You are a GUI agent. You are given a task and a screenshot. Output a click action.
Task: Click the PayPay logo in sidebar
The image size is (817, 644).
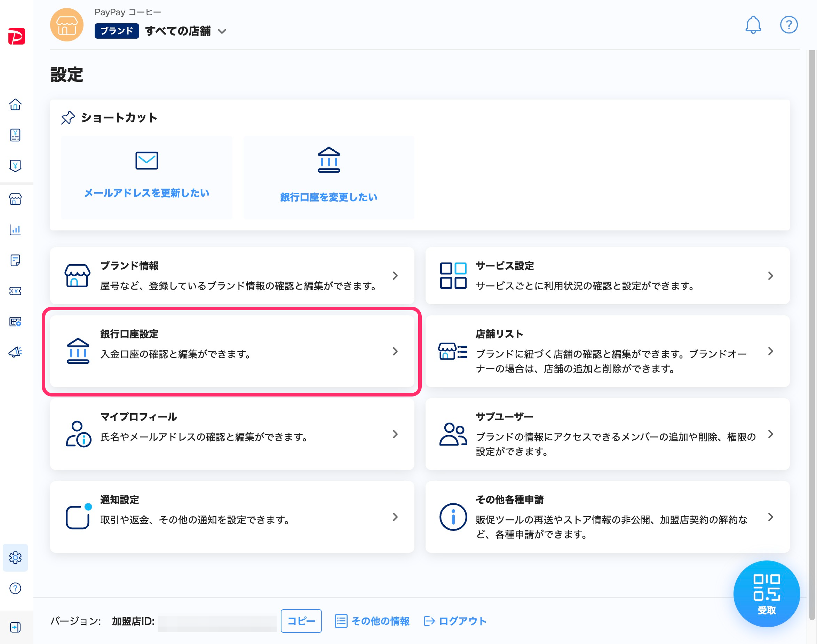click(17, 37)
